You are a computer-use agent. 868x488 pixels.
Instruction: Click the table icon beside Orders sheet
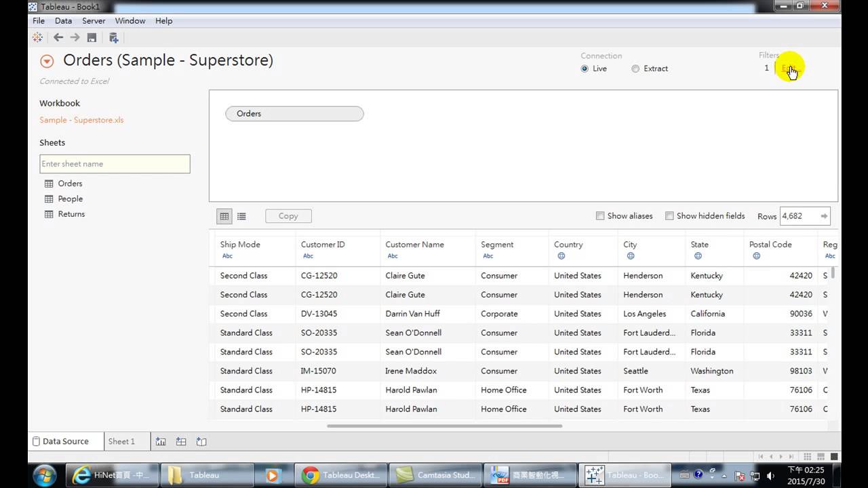pyautogui.click(x=49, y=184)
